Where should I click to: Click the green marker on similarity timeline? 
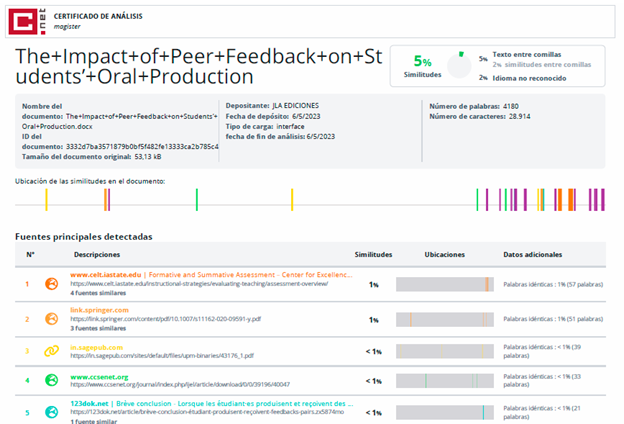pyautogui.click(x=197, y=200)
